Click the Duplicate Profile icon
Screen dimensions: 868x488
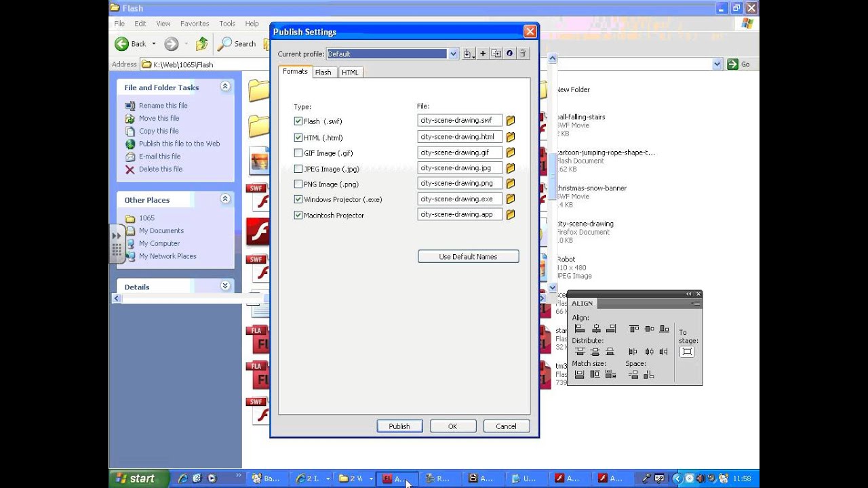pyautogui.click(x=496, y=54)
